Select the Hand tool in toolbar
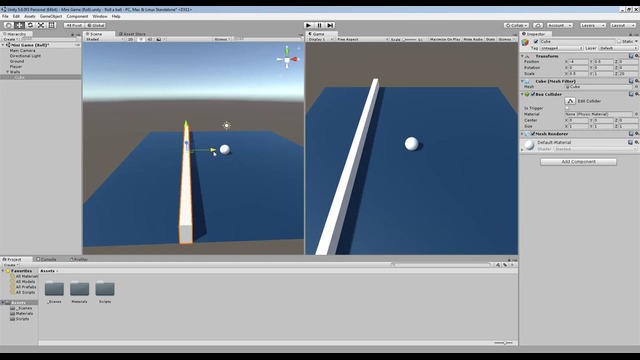The image size is (640, 360). point(9,25)
